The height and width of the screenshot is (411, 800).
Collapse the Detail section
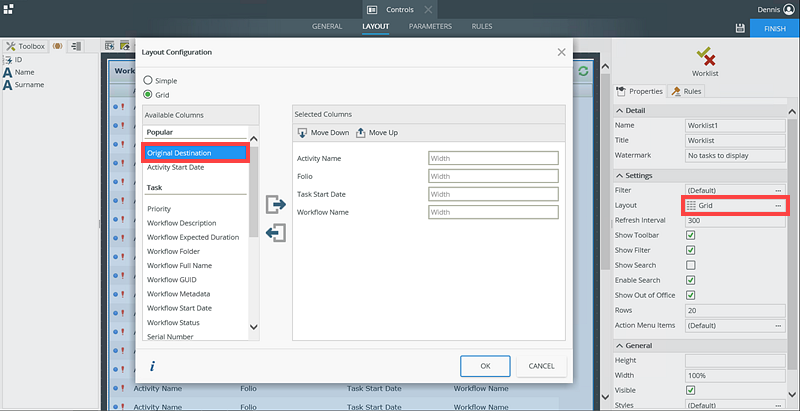coord(620,110)
